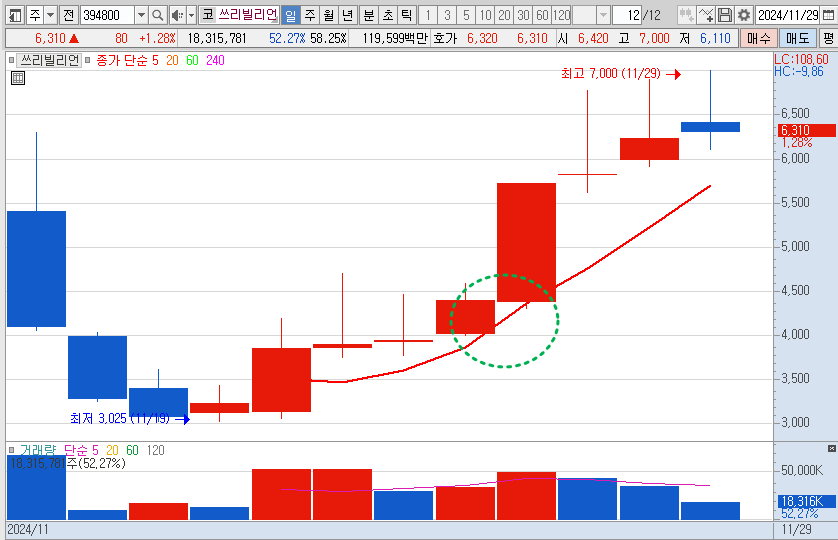Click the 쓰리빌리언 chart legend label
Viewport: 838px width, 540px height.
click(49, 60)
